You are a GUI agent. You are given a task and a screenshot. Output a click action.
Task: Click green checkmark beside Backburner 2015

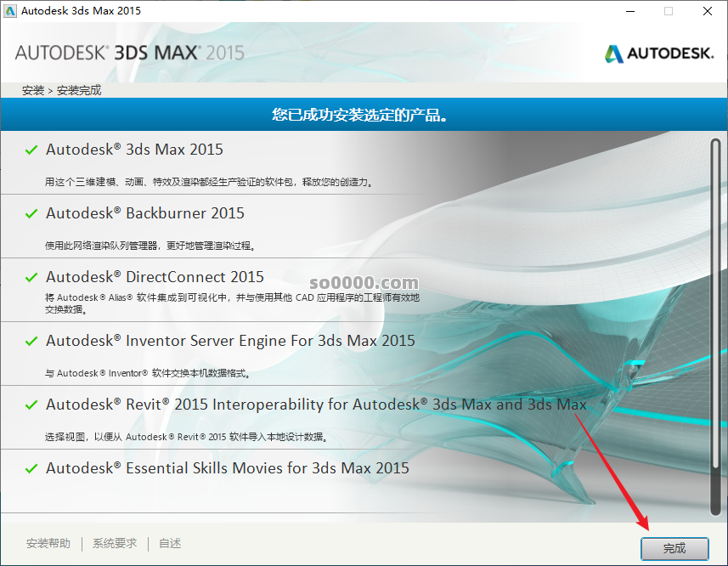coord(31,214)
